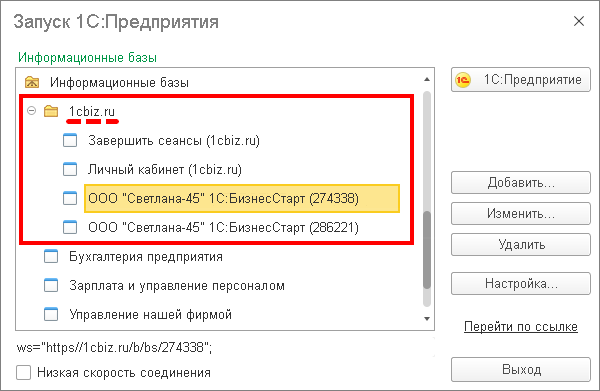
Task: Click the 1C logo icon on 1С:Предприятие button
Action: (463, 80)
